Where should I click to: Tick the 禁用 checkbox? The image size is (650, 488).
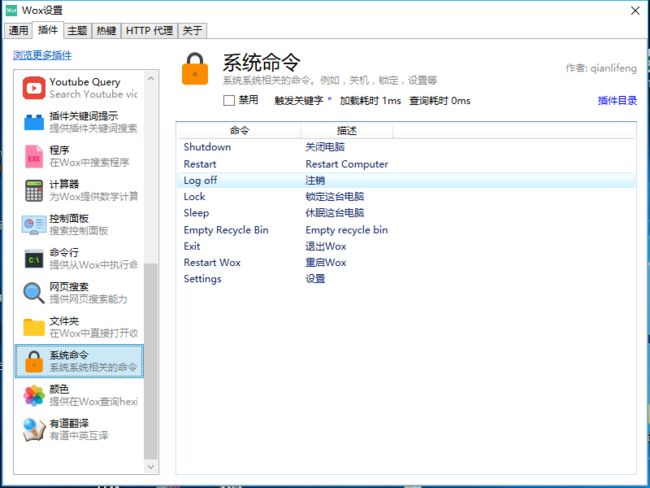point(229,100)
